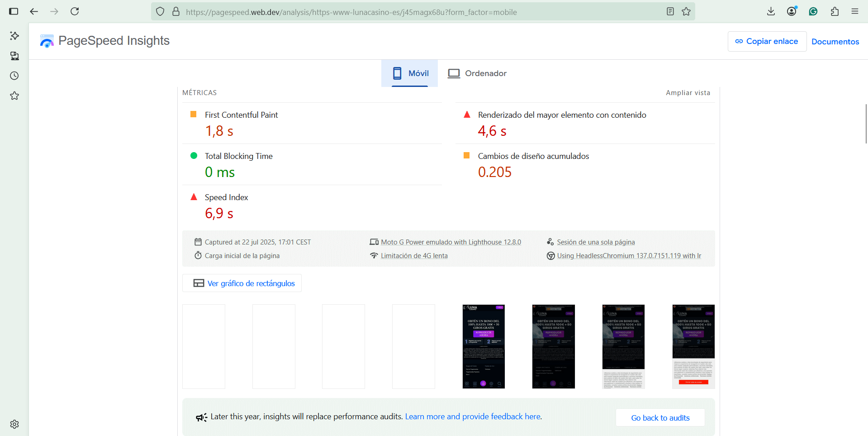
Task: Click Copiar enlace button
Action: tap(767, 41)
